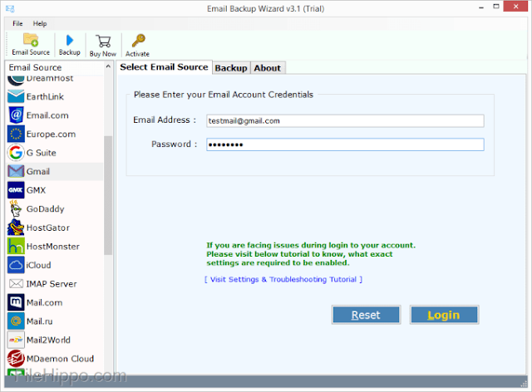Viewport: 532px width, 392px height.
Task: Select the HostGator alligator icon
Action: [16, 228]
